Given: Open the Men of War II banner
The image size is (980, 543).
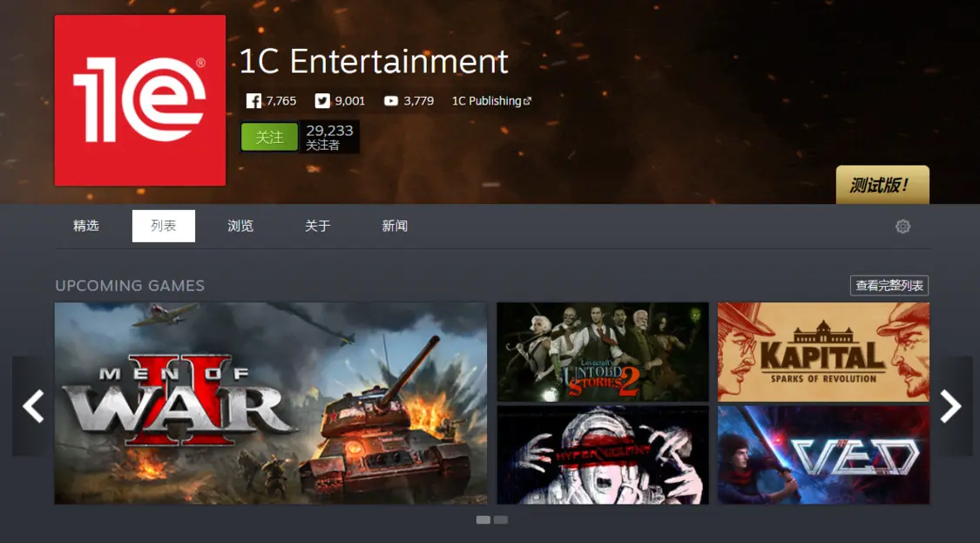Looking at the screenshot, I should (x=271, y=403).
